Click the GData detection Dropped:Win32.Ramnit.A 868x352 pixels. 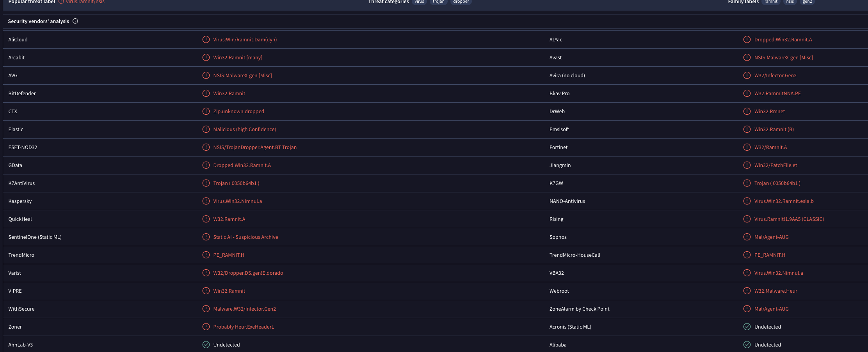[242, 165]
